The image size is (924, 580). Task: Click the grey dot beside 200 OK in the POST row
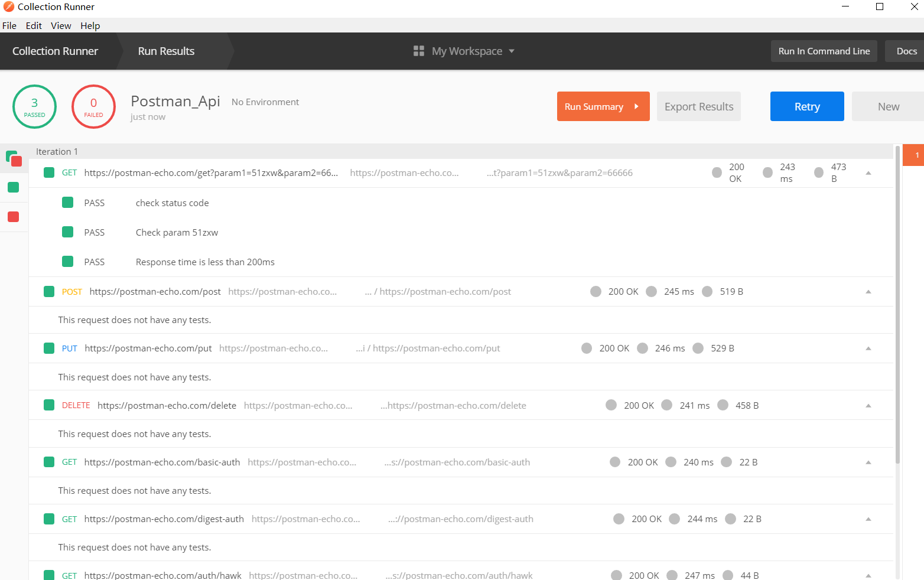tap(596, 291)
